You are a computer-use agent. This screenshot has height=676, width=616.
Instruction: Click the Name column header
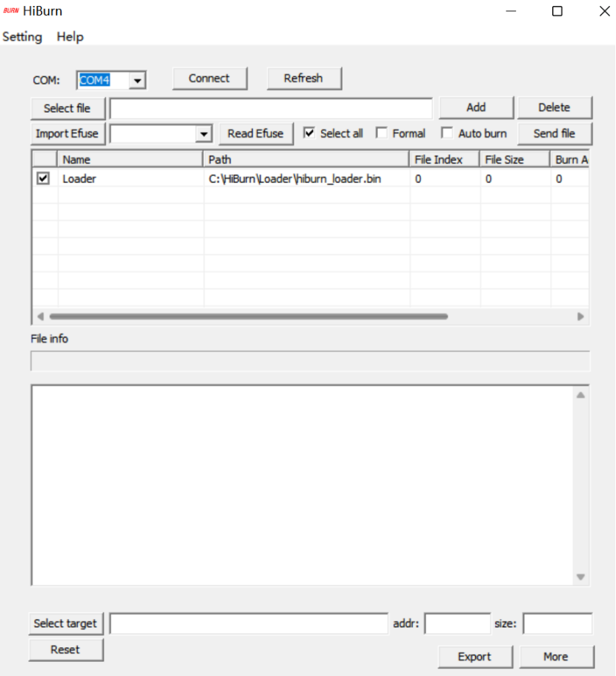pos(130,159)
